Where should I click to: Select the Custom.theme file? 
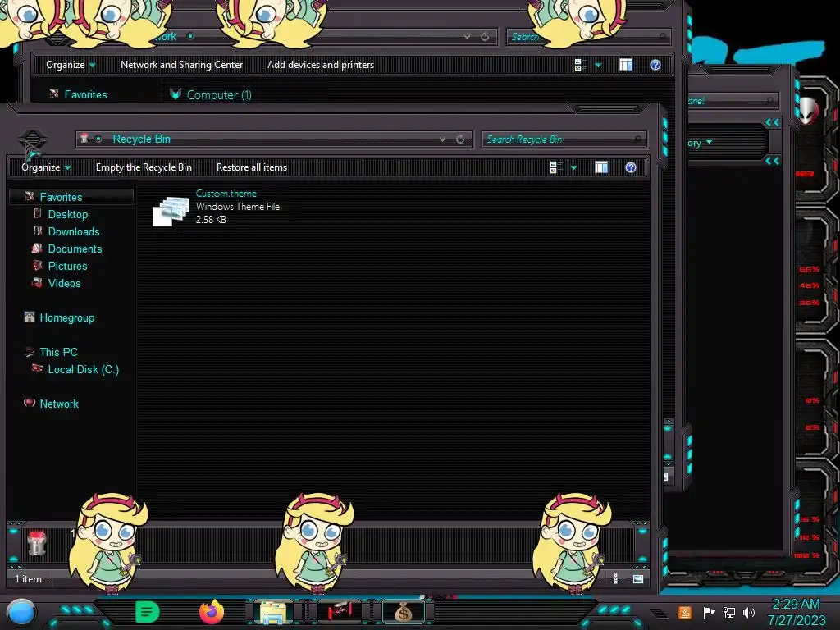[217, 207]
